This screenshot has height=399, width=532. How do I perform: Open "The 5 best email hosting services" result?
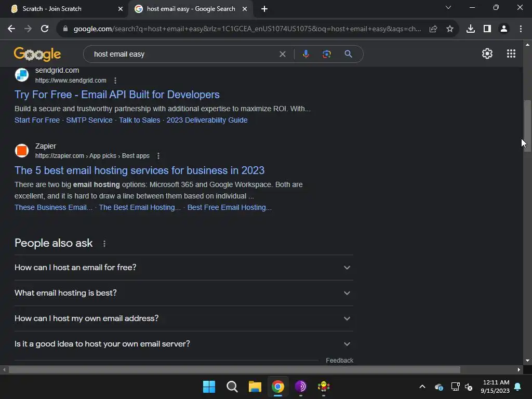pos(139,170)
